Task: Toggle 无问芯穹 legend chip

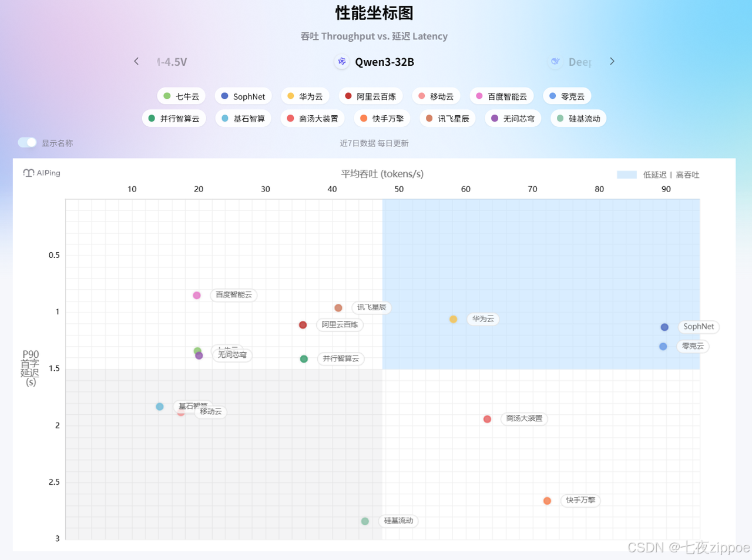Action: tap(513, 119)
